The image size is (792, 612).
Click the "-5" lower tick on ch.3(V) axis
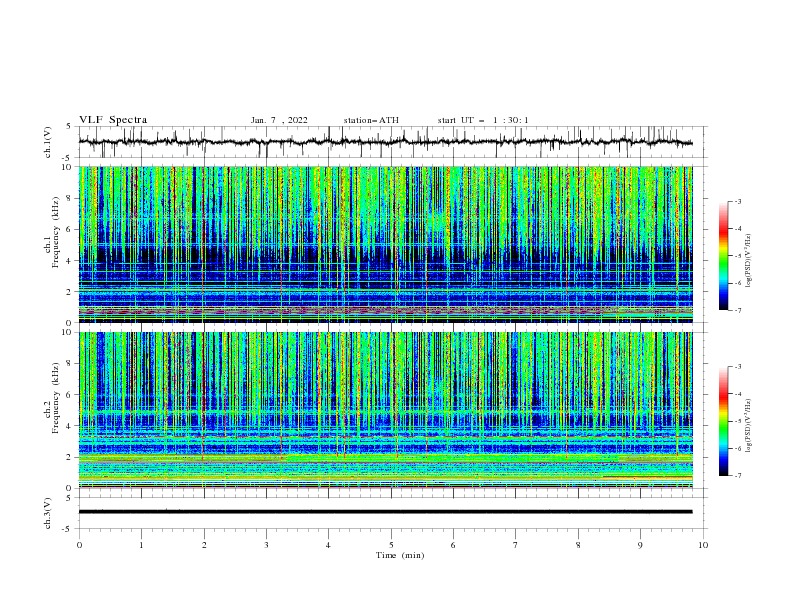click(68, 529)
